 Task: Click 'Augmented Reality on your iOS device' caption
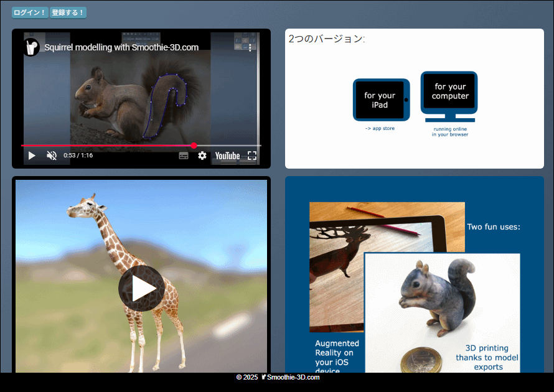click(337, 357)
